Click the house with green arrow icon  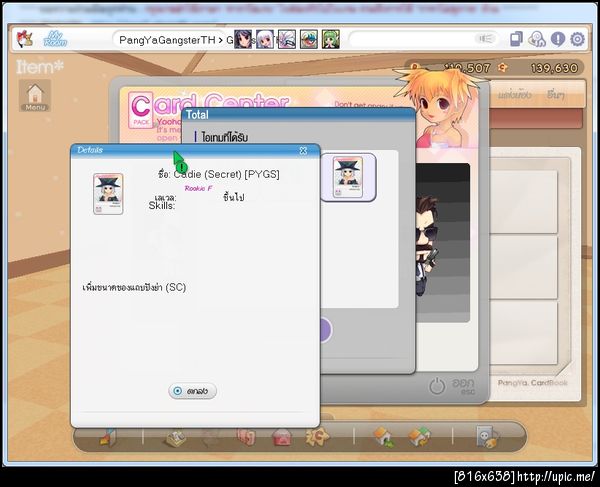coord(383,437)
